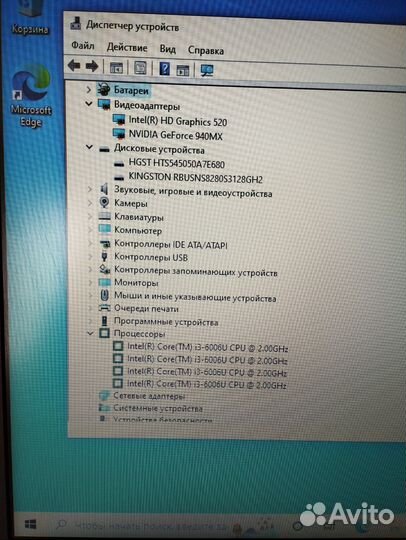The width and height of the screenshot is (406, 540).
Task: Click the chip icon beside Процессоры
Action: (x=104, y=333)
